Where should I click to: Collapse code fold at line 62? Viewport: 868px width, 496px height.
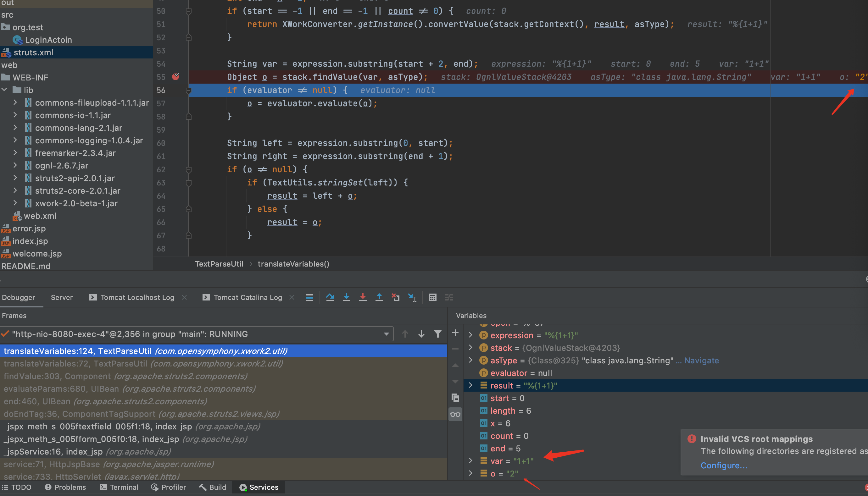tap(188, 169)
